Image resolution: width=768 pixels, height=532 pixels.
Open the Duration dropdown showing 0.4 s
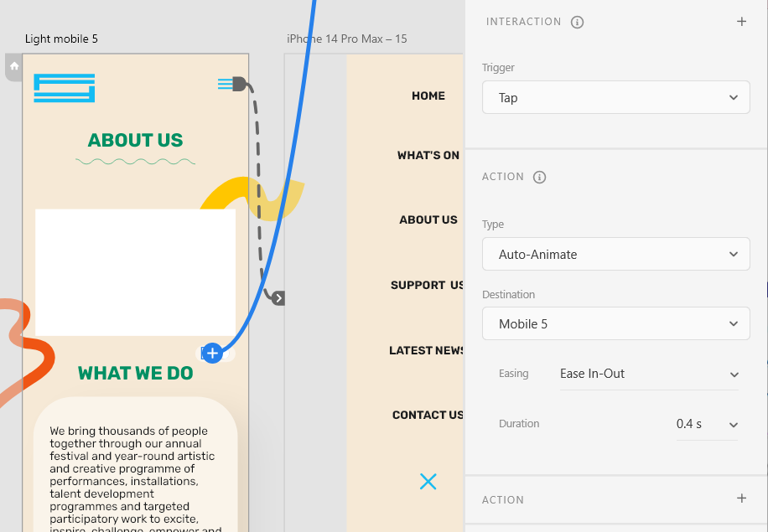[707, 425]
